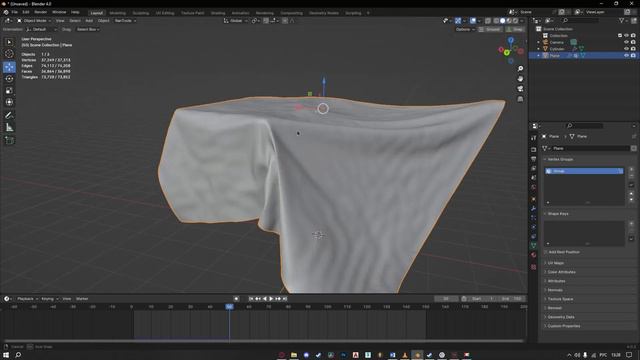The height and width of the screenshot is (360, 640).
Task: Switch to solid viewport shading
Action: pyautogui.click(x=502, y=20)
